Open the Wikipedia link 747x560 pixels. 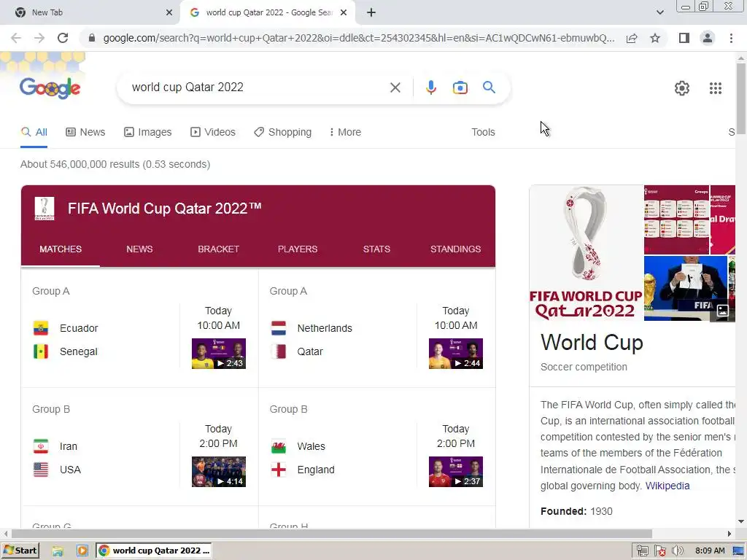(x=667, y=486)
